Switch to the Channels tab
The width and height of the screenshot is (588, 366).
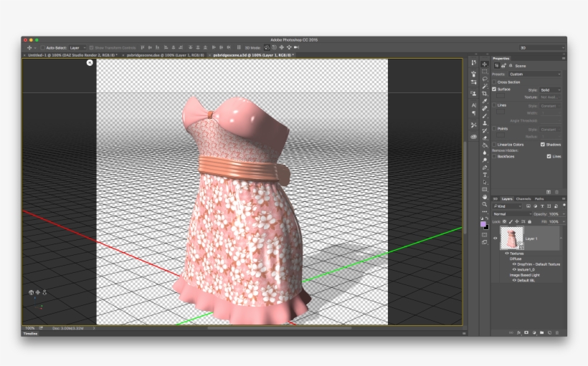pyautogui.click(x=523, y=198)
